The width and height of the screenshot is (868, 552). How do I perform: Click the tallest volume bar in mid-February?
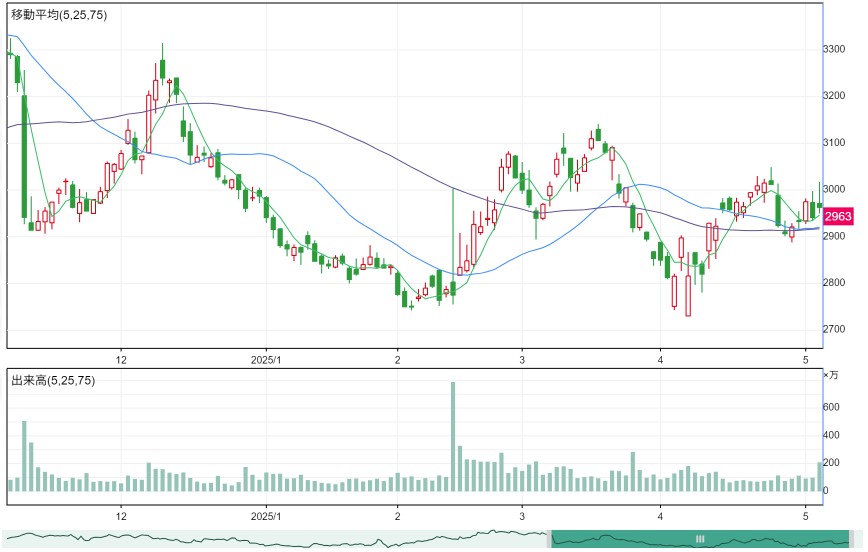[453, 436]
